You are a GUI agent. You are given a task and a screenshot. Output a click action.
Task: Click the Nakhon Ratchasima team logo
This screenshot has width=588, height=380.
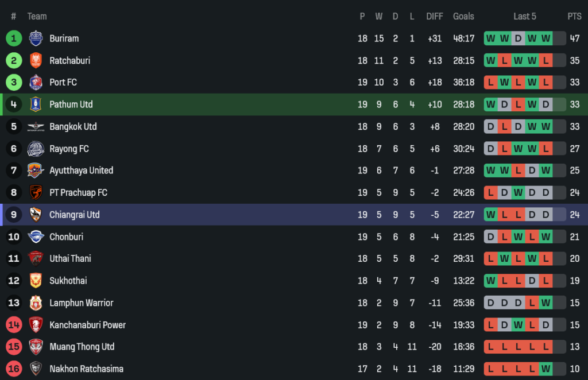click(36, 369)
